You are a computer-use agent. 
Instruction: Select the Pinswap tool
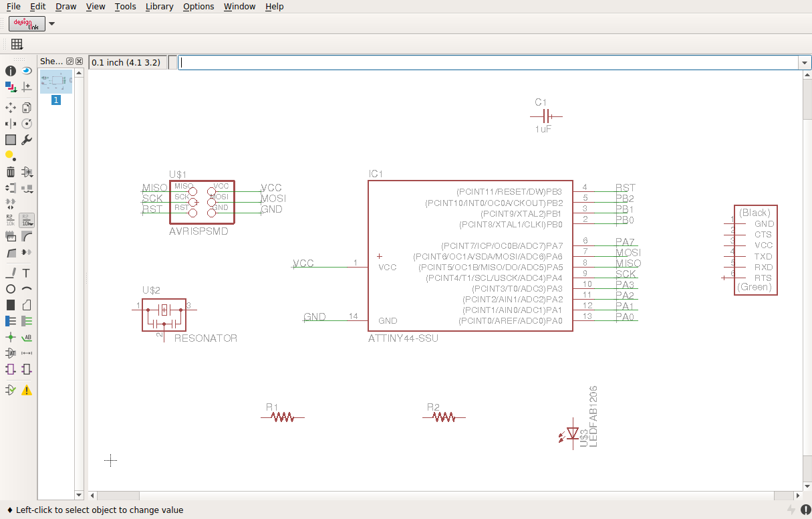click(x=11, y=188)
